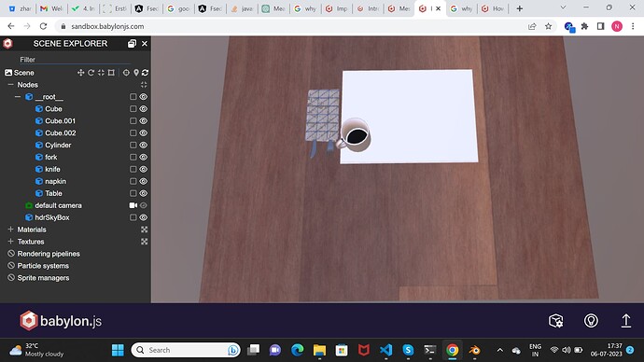This screenshot has width=644, height=362.
Task: Toggle bounding box checkbox for __root__
Action: [133, 97]
